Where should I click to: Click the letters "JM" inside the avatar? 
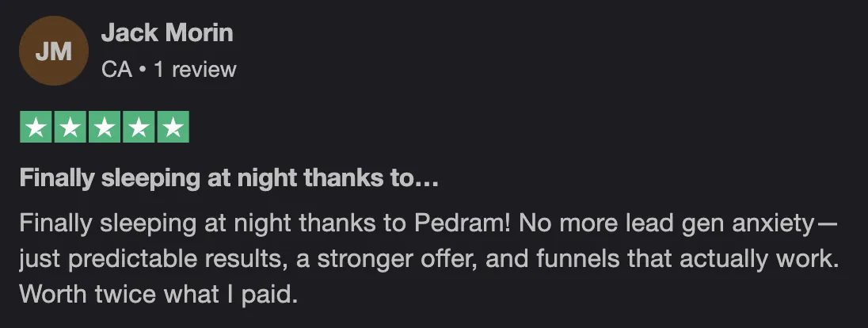(x=54, y=51)
